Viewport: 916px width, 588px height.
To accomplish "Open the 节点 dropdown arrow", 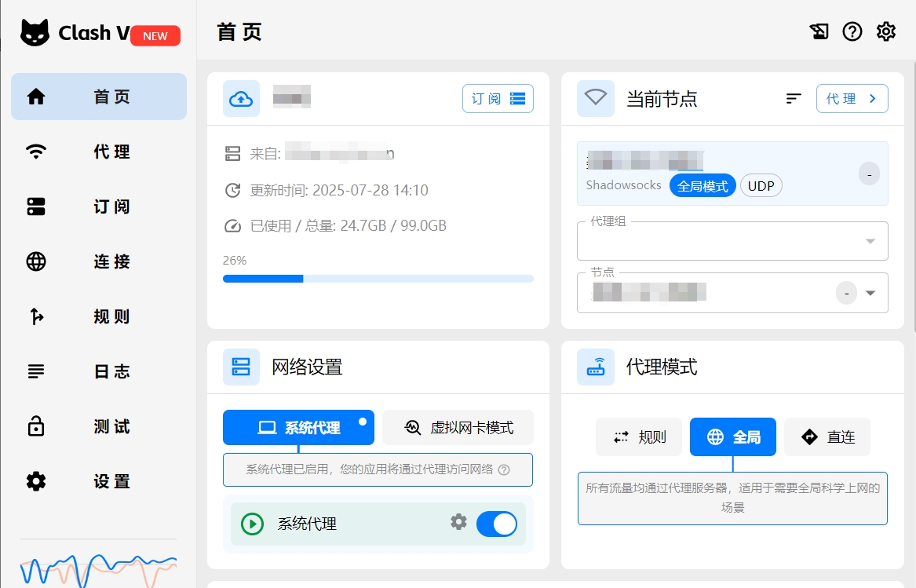I will pos(870,293).
